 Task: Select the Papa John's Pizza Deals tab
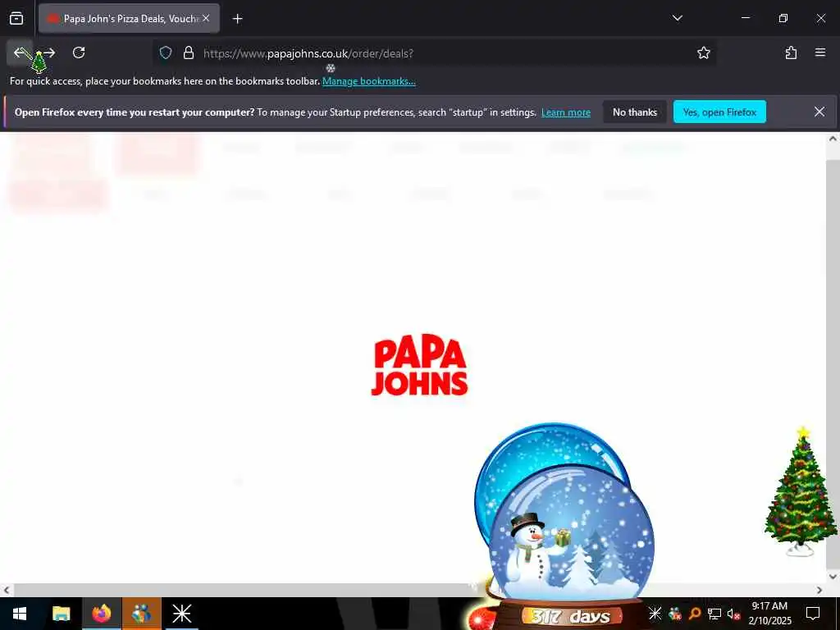[129, 18]
